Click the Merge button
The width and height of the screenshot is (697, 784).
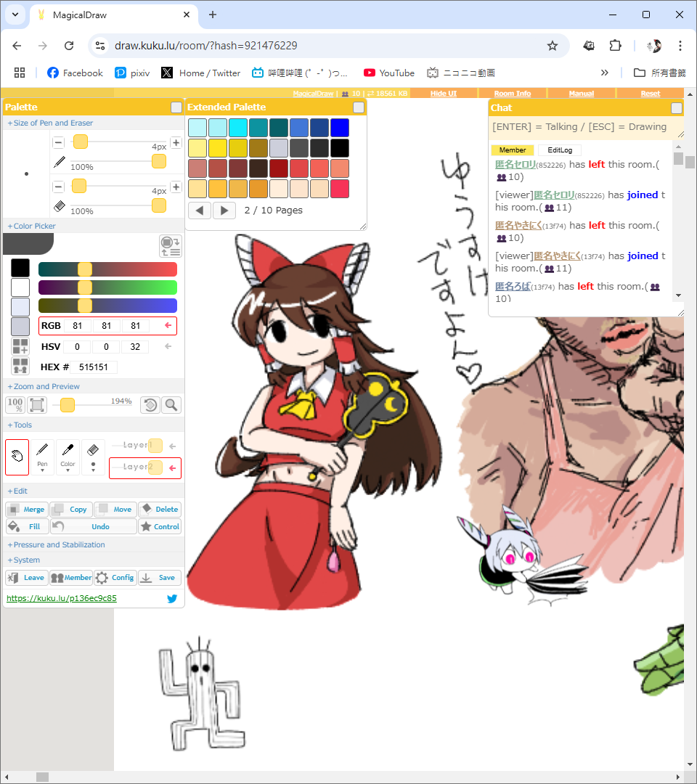(27, 510)
